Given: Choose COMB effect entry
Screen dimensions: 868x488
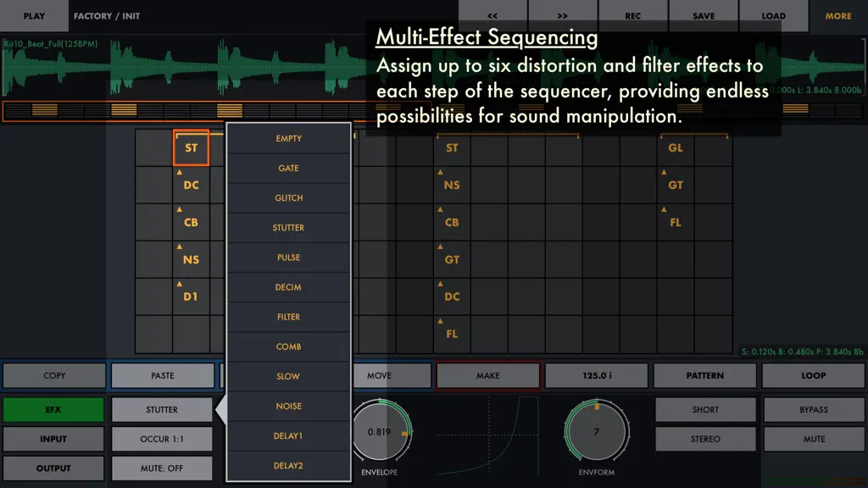Looking at the screenshot, I should [x=288, y=347].
